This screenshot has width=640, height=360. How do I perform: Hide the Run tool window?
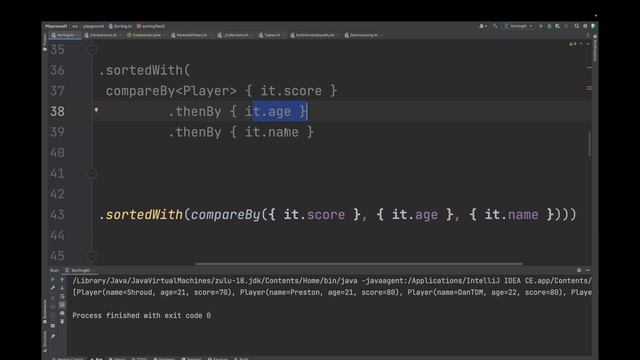[x=588, y=270]
